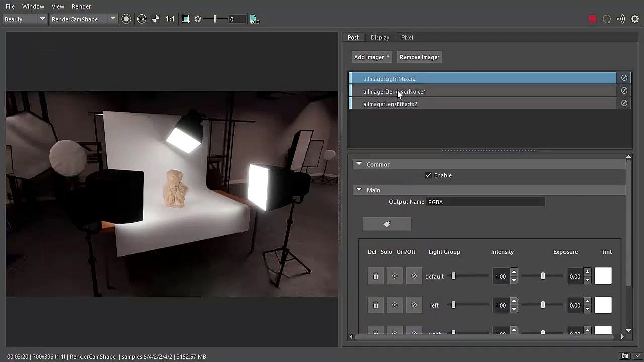Click the RGB channel display icon
Screen dimensions: 644x362
click(x=142, y=19)
